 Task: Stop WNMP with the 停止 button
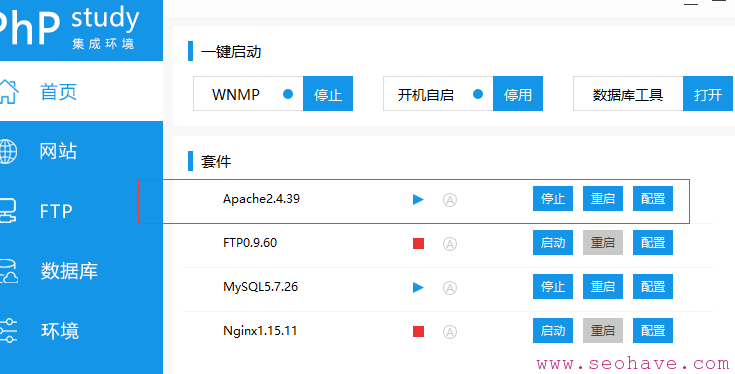tap(328, 94)
